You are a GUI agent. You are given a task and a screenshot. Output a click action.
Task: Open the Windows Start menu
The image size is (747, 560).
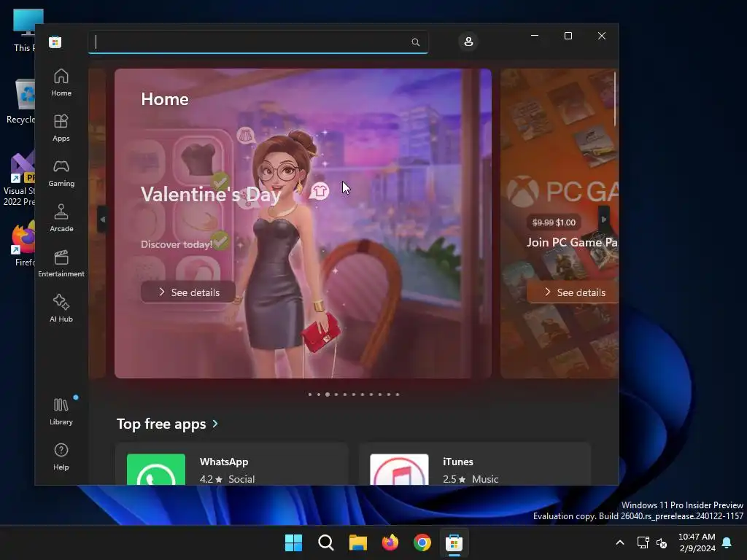(293, 542)
